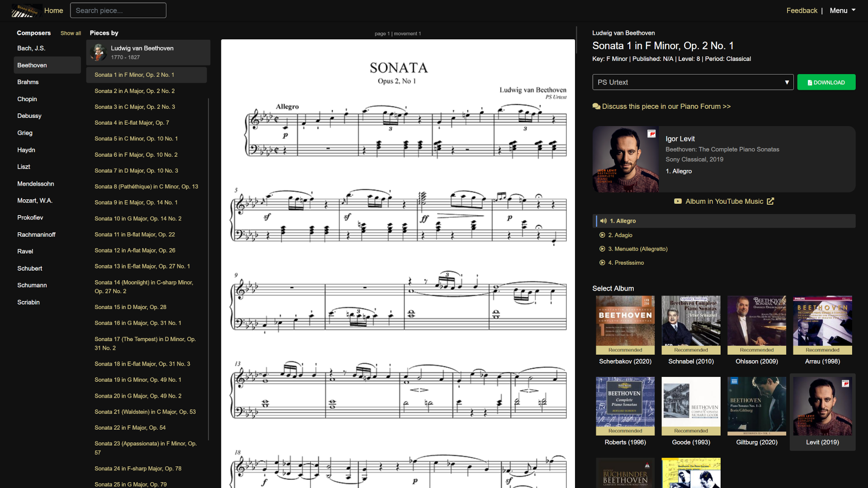Open the Discuss this piece Piano Forum link
Viewport: 868px width, 488px height.
click(x=665, y=106)
